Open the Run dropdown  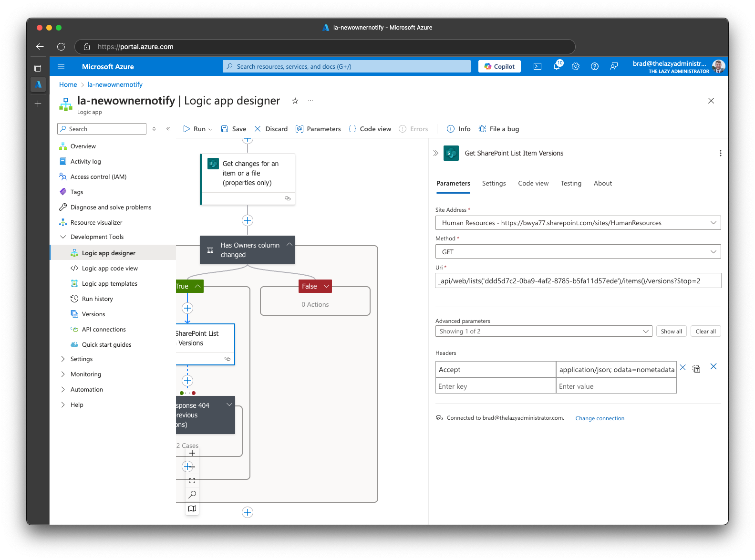[x=198, y=129]
